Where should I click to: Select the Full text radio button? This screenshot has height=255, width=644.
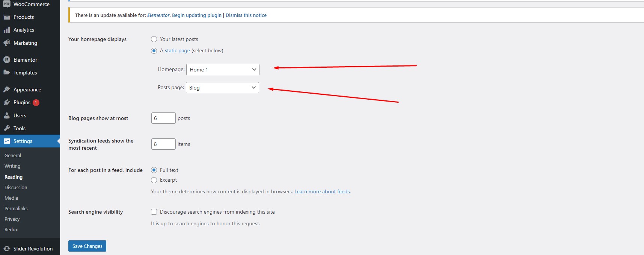154,170
